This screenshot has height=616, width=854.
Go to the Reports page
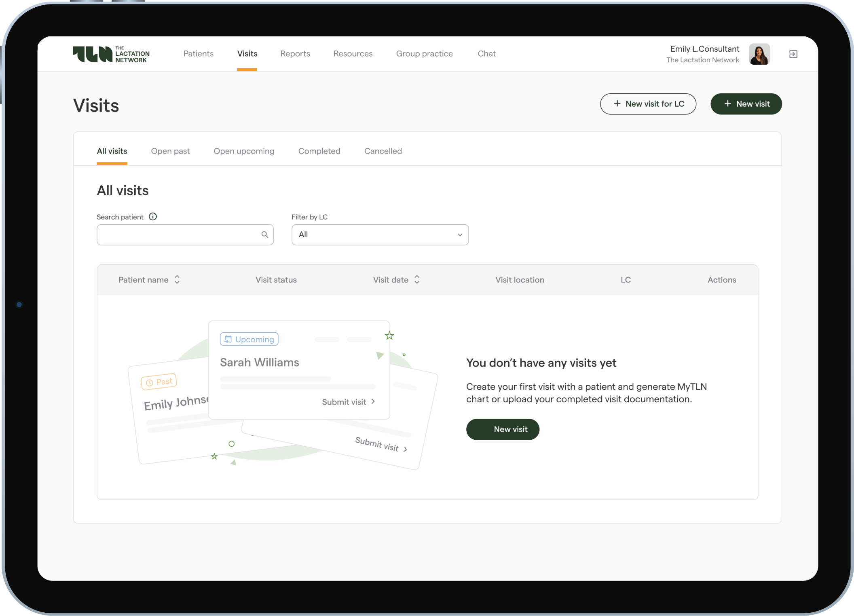pyautogui.click(x=295, y=54)
